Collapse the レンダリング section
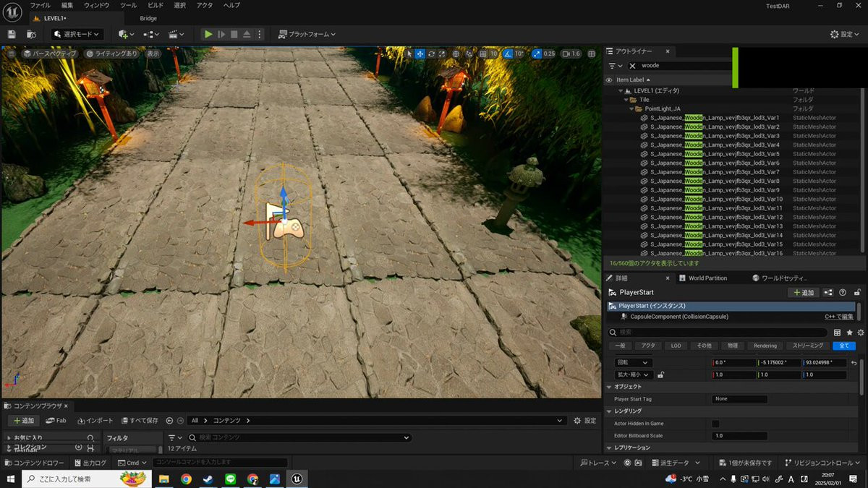Image resolution: width=868 pixels, height=488 pixels. (x=609, y=411)
